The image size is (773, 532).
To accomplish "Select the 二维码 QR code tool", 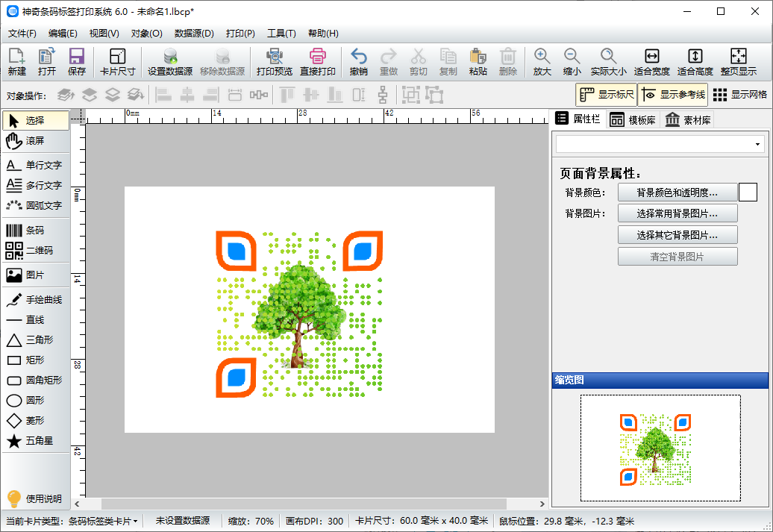I will (36, 251).
